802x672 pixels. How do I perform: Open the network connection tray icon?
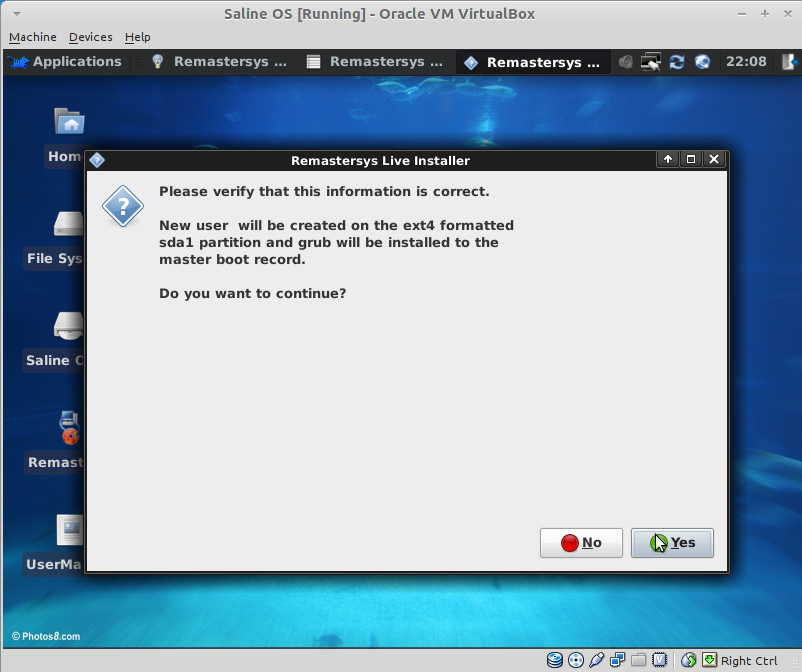tap(651, 62)
